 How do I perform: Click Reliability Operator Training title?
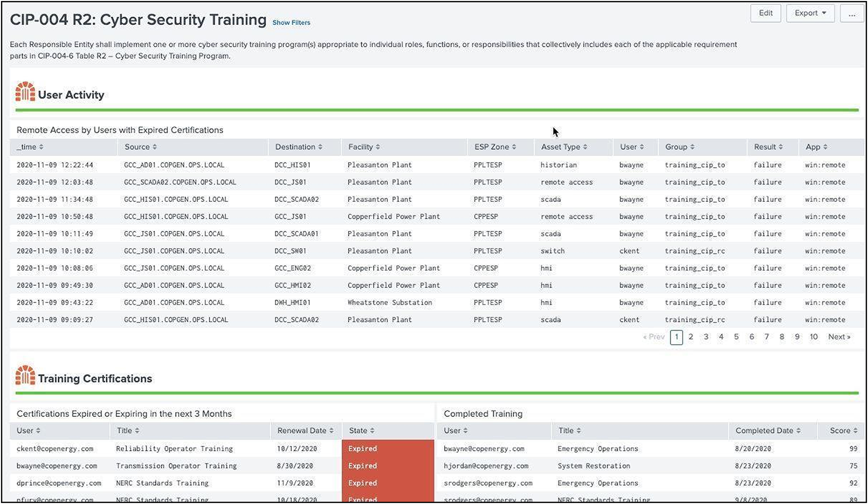pyautogui.click(x=174, y=449)
